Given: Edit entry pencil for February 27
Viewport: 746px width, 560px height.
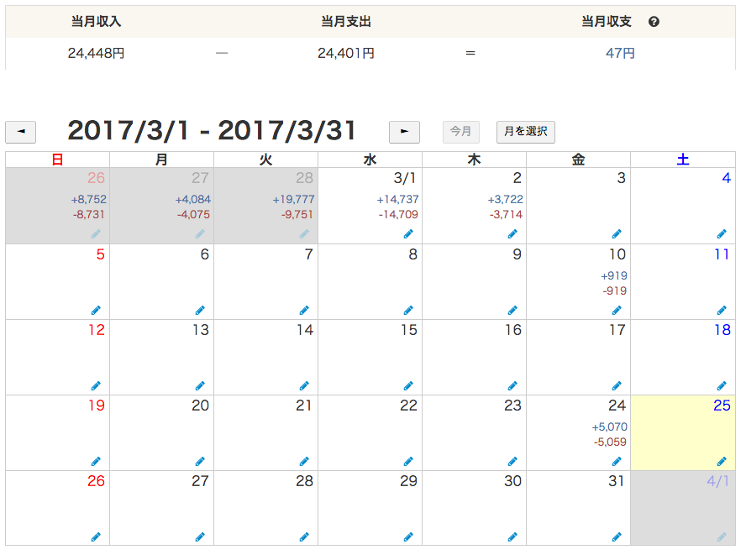Looking at the screenshot, I should click(200, 234).
